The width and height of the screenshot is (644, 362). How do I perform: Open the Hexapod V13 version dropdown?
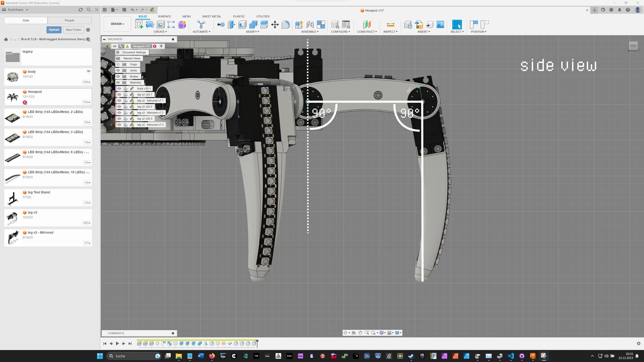point(86,102)
